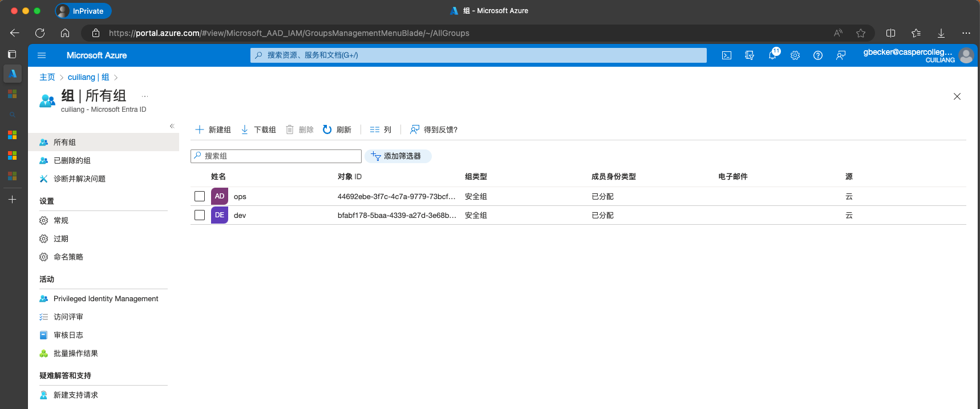Click the InPrivate profile badge
The image size is (980, 409).
click(83, 11)
